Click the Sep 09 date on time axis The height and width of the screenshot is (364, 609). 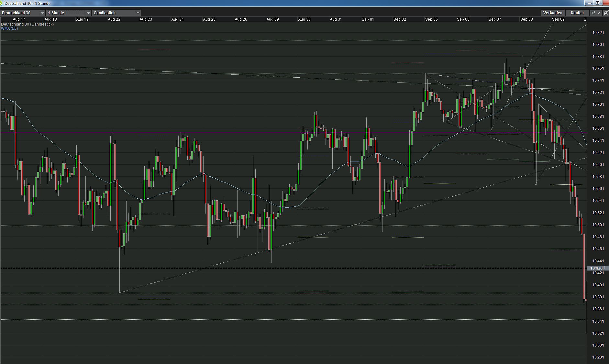[x=558, y=19]
